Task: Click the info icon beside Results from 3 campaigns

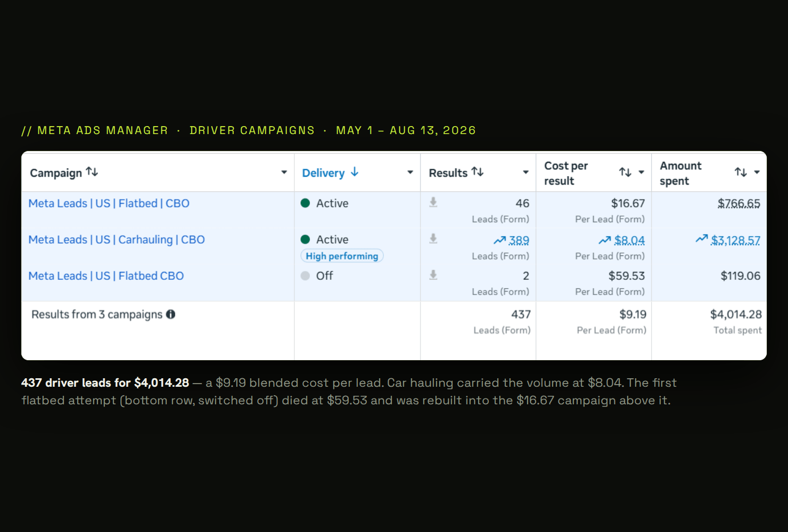Action: [170, 314]
